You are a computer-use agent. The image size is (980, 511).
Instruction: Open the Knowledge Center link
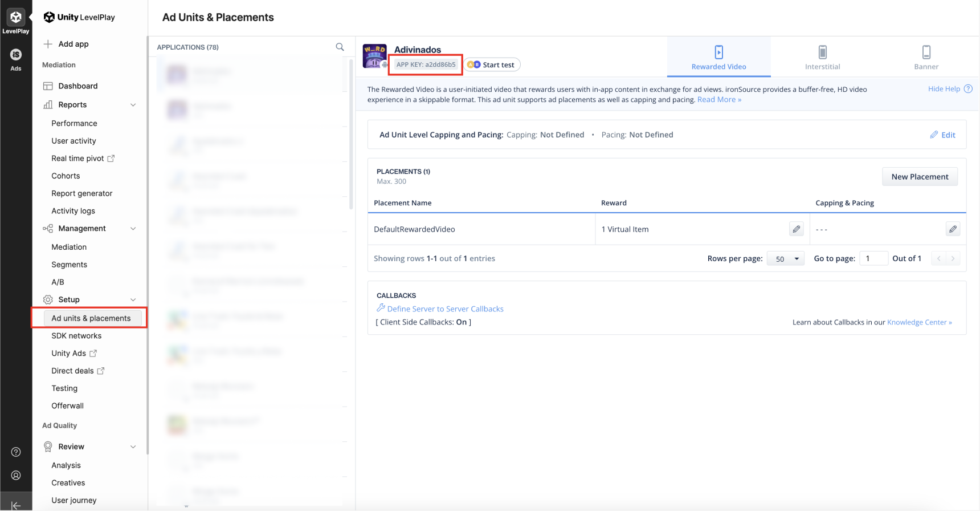tap(919, 322)
